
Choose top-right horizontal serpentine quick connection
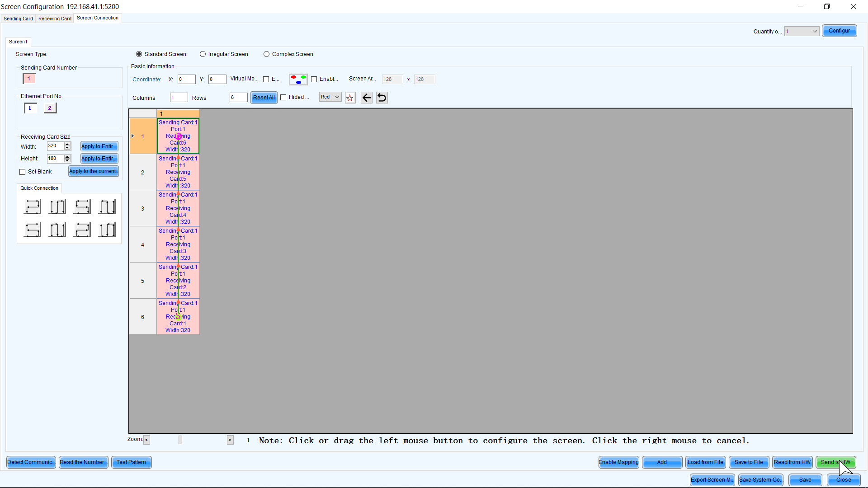pyautogui.click(x=82, y=207)
